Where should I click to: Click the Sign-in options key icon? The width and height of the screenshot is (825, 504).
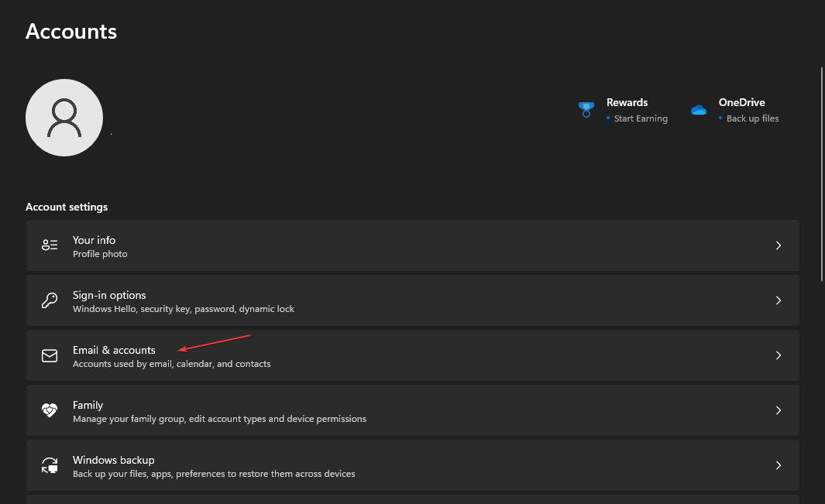tap(50, 300)
